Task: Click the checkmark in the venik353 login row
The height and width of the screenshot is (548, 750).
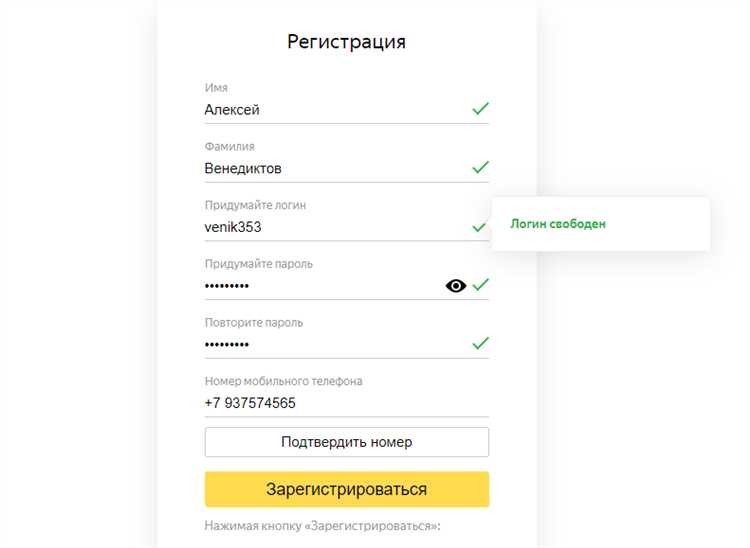Action: 480,227
